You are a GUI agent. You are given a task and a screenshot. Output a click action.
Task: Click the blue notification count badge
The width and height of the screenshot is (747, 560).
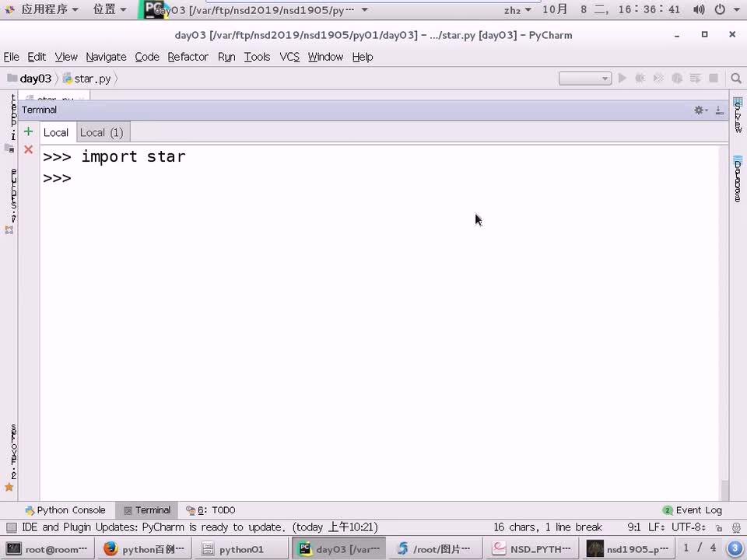735,548
